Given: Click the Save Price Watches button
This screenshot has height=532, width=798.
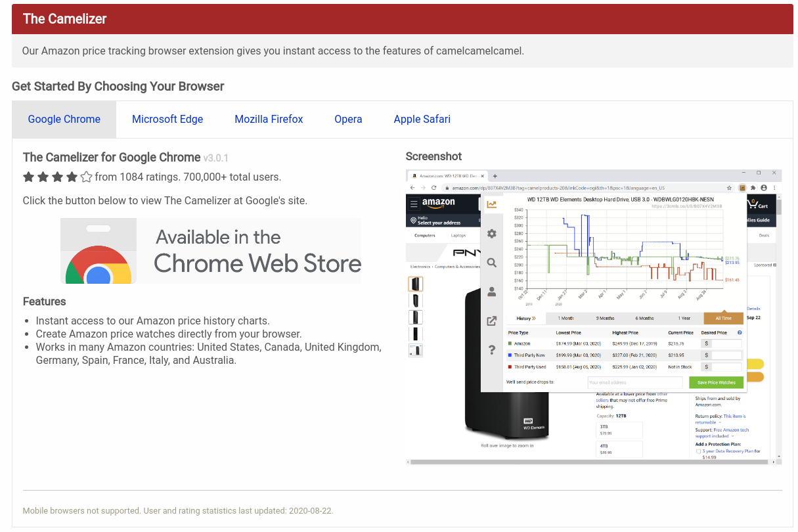Looking at the screenshot, I should coord(716,382).
